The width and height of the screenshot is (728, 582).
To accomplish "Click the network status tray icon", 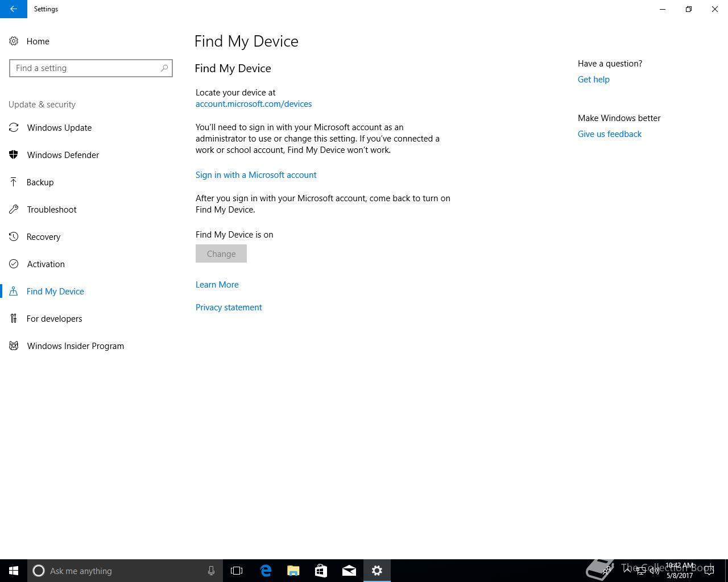I will click(x=641, y=571).
